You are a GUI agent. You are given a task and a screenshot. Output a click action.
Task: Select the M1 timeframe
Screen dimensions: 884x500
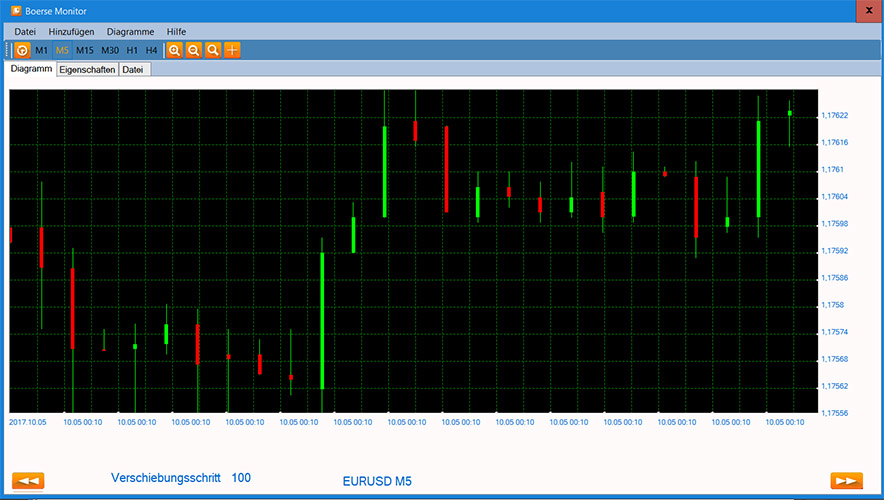[x=41, y=50]
